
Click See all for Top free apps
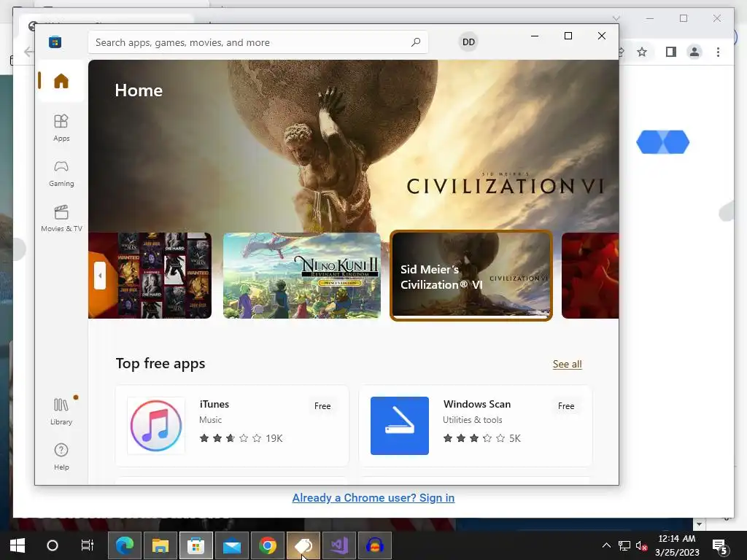coord(567,364)
